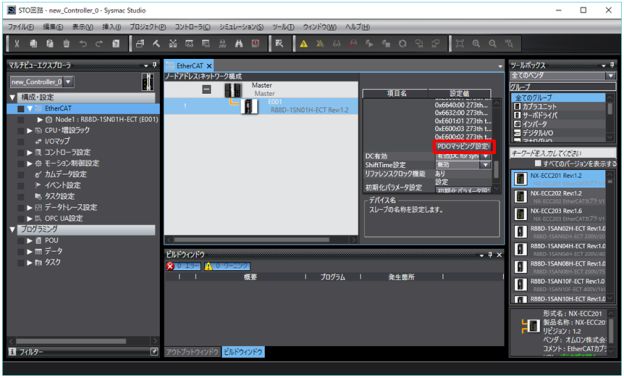Image resolution: width=624 pixels, height=378 pixels.
Task: Click the red error count icon in build window
Action: [170, 266]
